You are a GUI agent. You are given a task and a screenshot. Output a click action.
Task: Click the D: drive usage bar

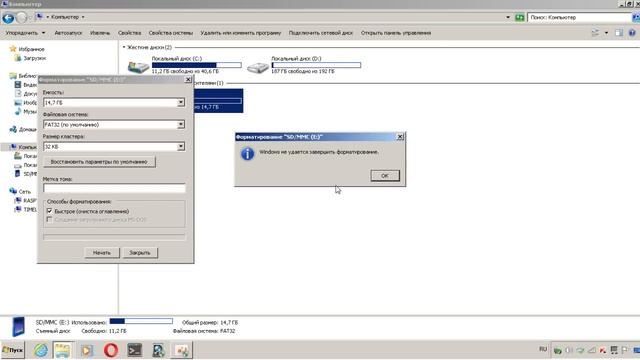click(316, 65)
